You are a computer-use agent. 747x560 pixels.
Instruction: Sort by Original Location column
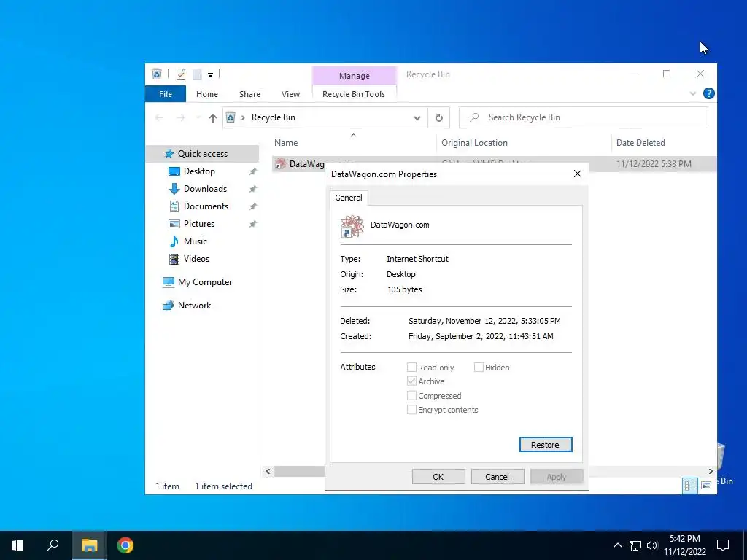point(524,143)
